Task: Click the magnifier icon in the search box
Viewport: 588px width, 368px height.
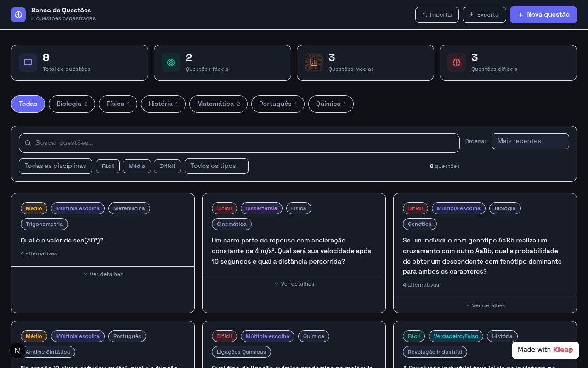Action: coord(28,143)
